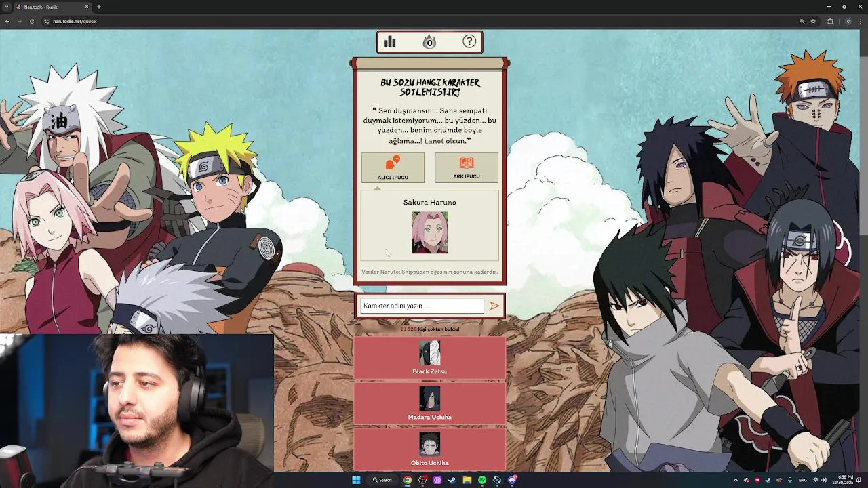The image size is (868, 488).
Task: Open Spotify from the taskbar
Action: (x=482, y=480)
